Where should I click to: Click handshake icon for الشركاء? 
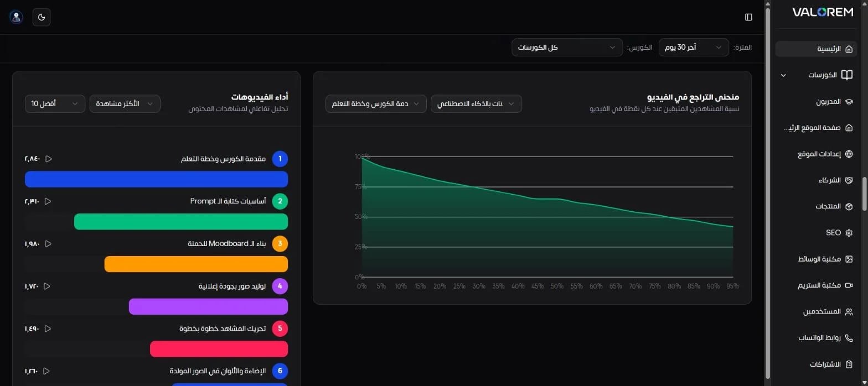pyautogui.click(x=849, y=180)
